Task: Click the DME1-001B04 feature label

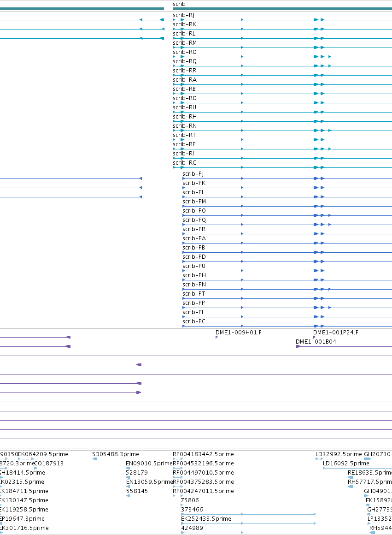Action: click(x=316, y=342)
